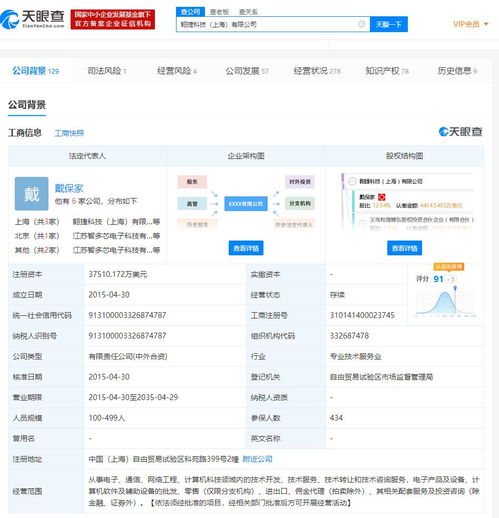Open the 公司背景 tab
This screenshot has height=518, width=499.
[35, 71]
